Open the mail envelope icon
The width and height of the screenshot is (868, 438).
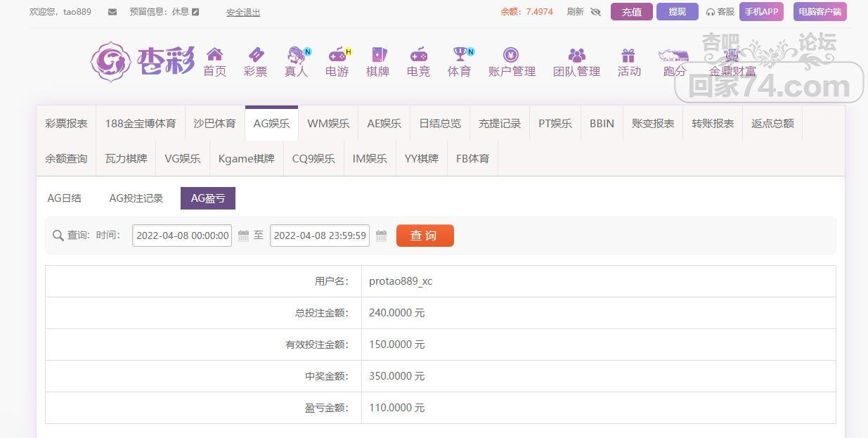point(112,12)
